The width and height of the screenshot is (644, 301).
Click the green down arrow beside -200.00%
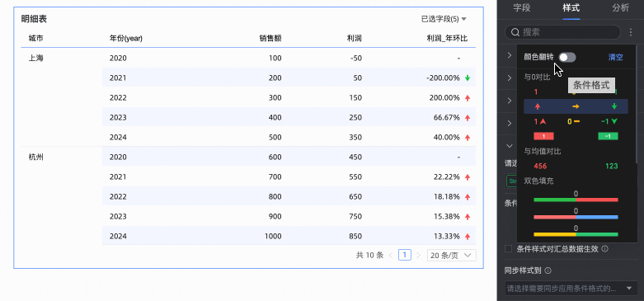(x=468, y=78)
